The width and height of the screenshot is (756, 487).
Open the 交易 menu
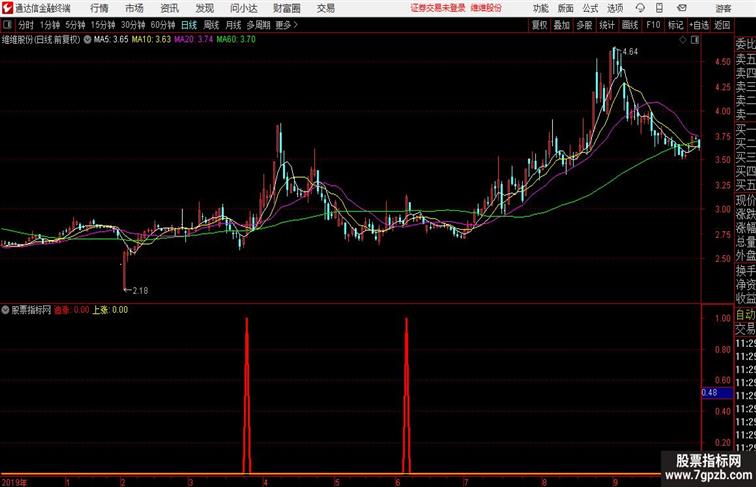point(325,8)
